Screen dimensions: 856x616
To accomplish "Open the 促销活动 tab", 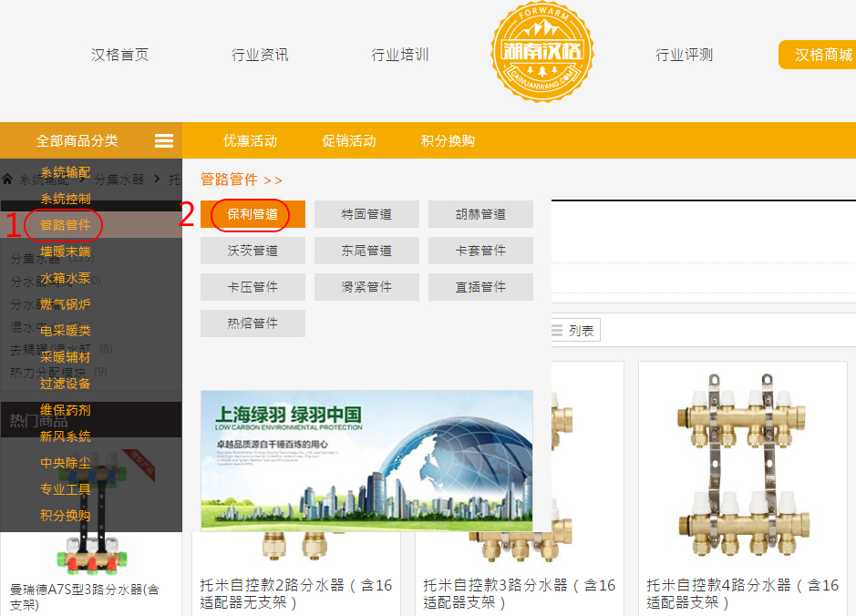I will (x=349, y=140).
